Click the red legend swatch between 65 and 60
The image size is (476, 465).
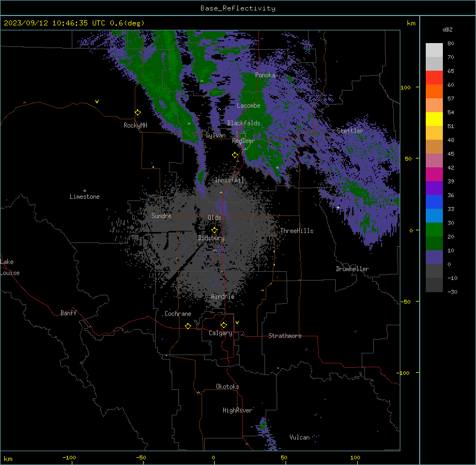pyautogui.click(x=434, y=78)
